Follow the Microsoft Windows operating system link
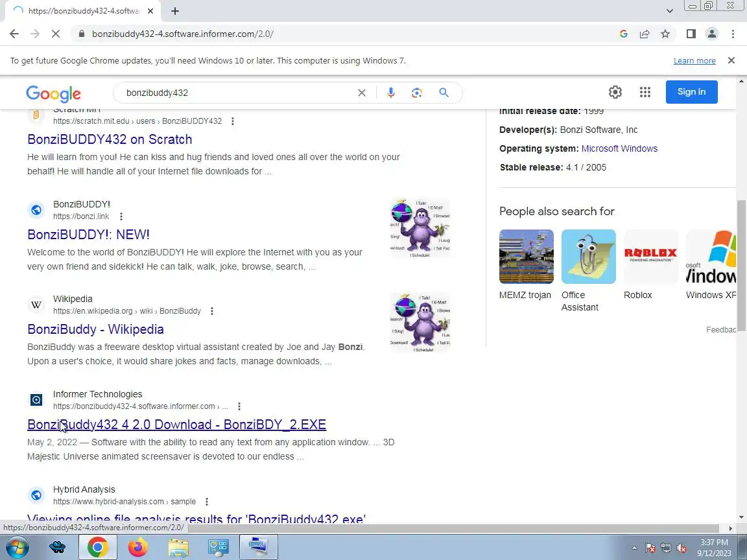 click(619, 148)
